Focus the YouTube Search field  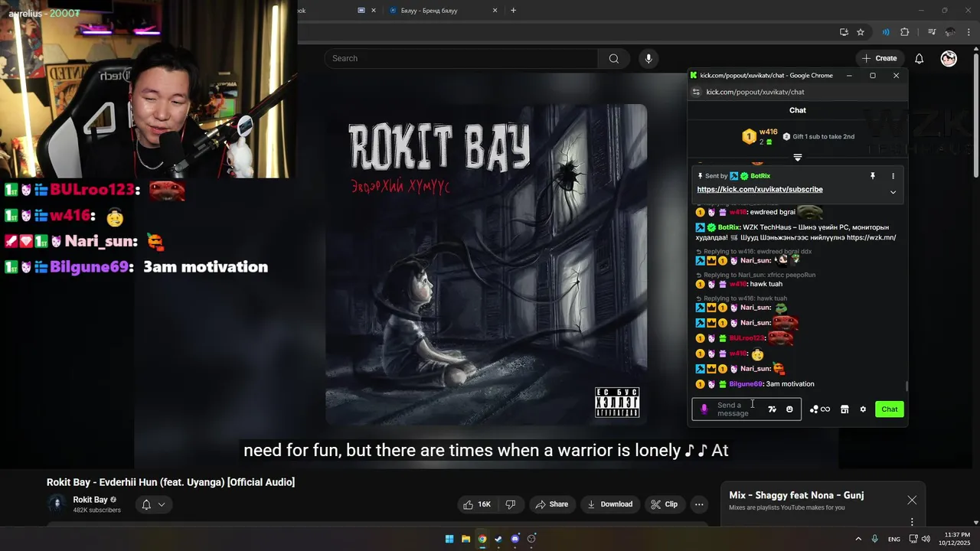(x=462, y=58)
